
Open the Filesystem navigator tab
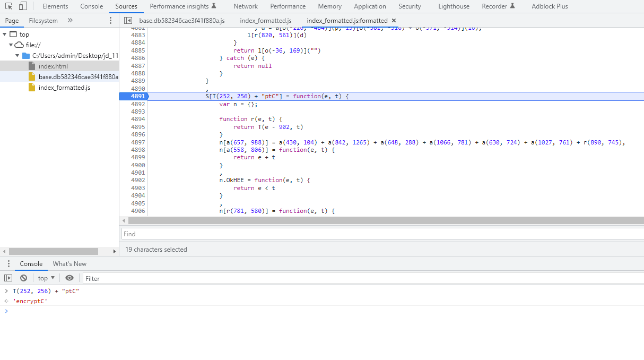pos(43,20)
